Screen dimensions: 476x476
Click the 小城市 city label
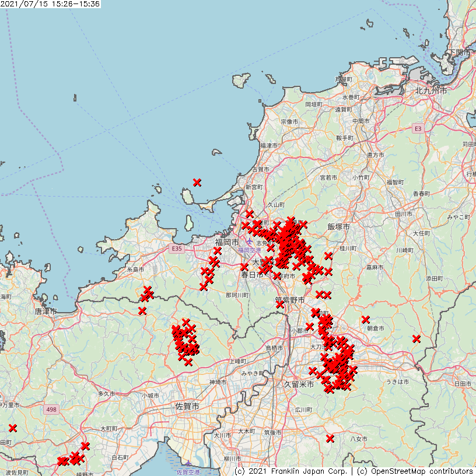coord(150,395)
